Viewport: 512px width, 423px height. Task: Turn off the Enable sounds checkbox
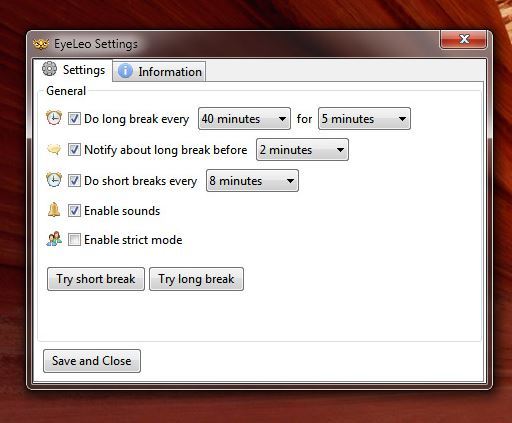[x=74, y=211]
